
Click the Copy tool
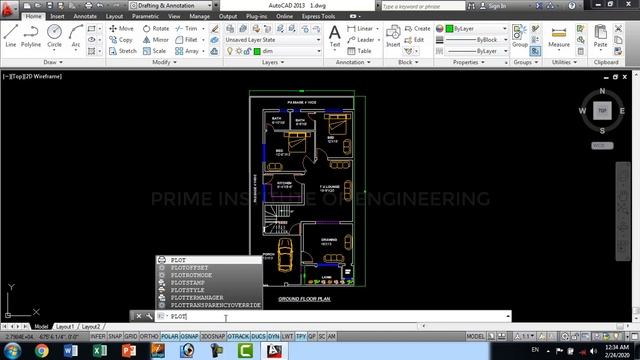click(120, 40)
